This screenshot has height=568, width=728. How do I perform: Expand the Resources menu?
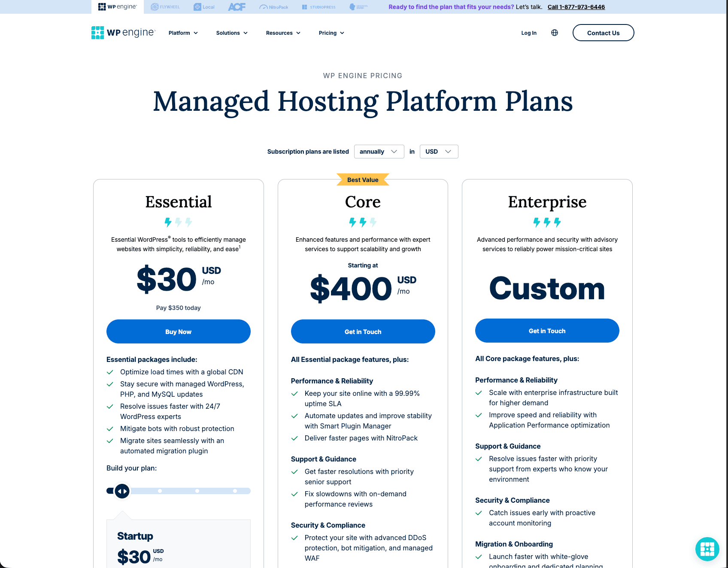283,33
